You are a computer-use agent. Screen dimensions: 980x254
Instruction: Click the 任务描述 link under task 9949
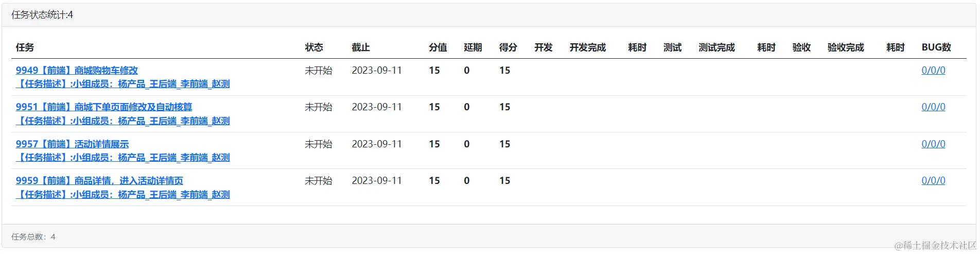click(122, 83)
